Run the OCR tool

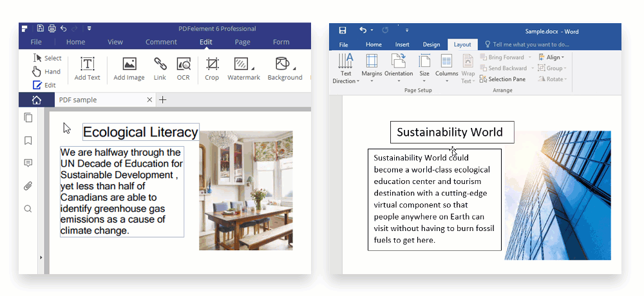[x=184, y=69]
